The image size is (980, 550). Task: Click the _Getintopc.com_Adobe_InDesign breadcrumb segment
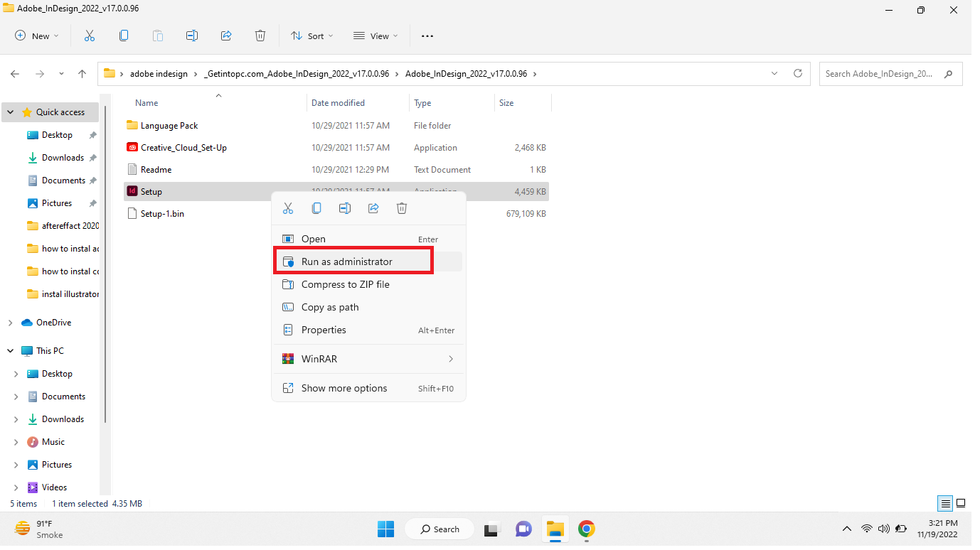click(x=297, y=73)
